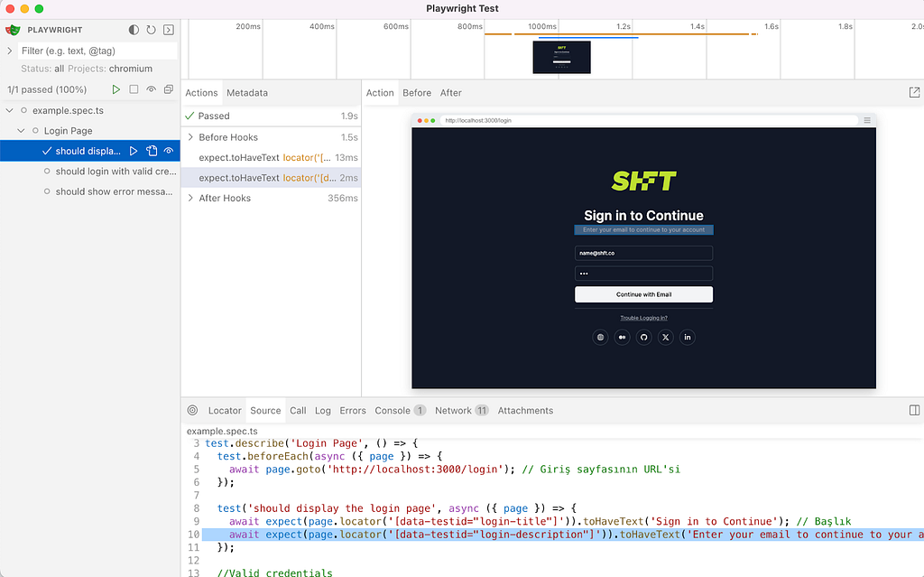This screenshot has height=577, width=924.
Task: Click the blue action bar in timeline
Action: (x=588, y=38)
